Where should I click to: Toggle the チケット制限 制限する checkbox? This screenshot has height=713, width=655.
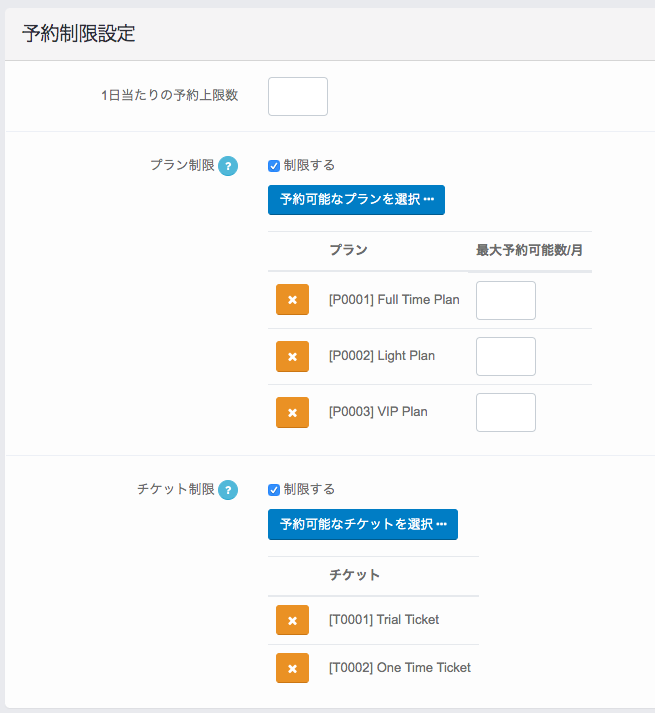[274, 490]
